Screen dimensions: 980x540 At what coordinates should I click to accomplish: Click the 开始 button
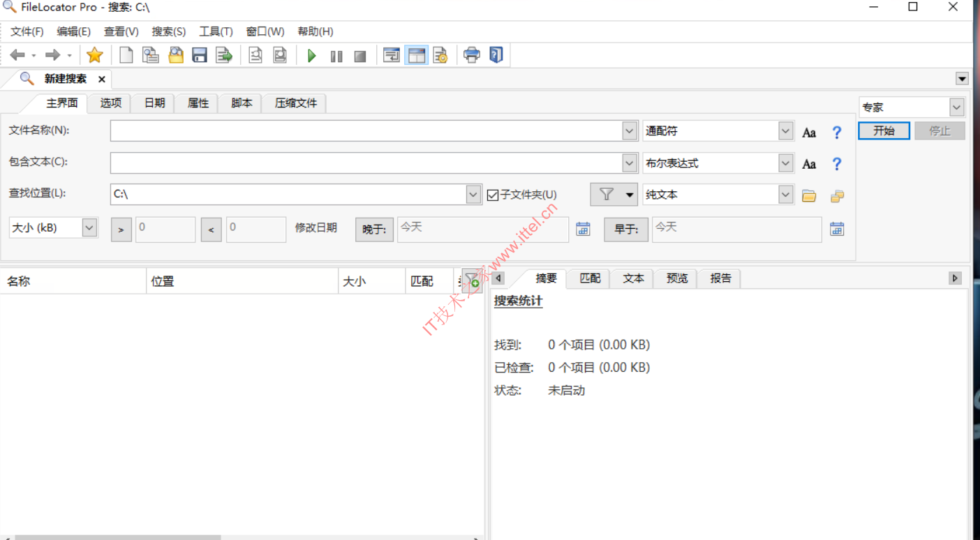coord(884,130)
